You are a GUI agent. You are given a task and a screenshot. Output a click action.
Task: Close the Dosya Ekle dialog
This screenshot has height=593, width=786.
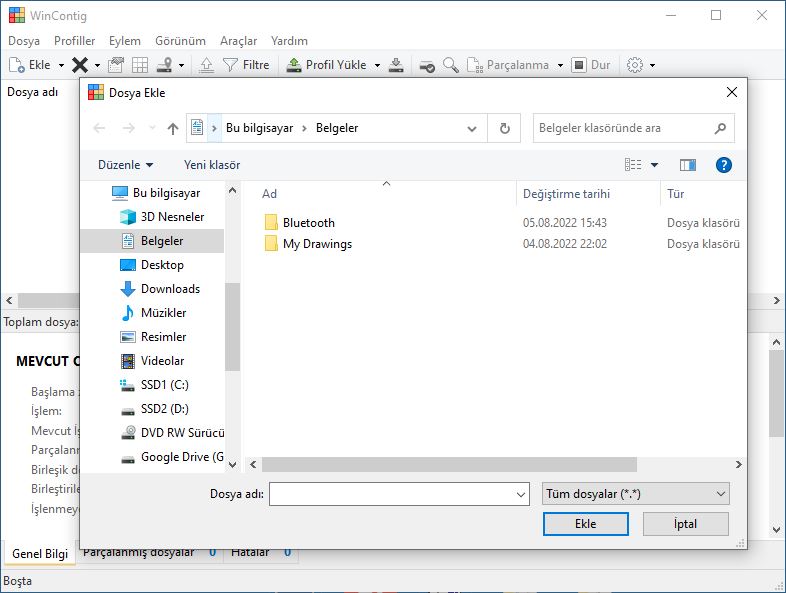coord(732,92)
